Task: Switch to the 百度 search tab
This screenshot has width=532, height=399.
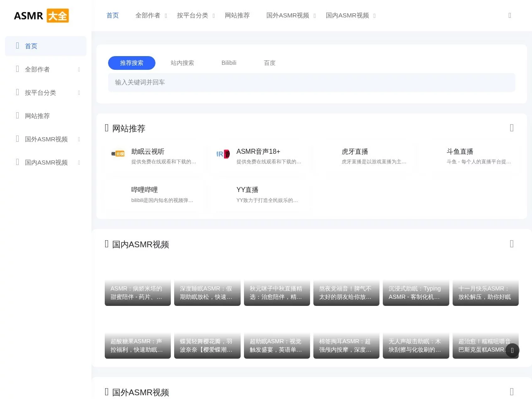Action: click(270, 63)
